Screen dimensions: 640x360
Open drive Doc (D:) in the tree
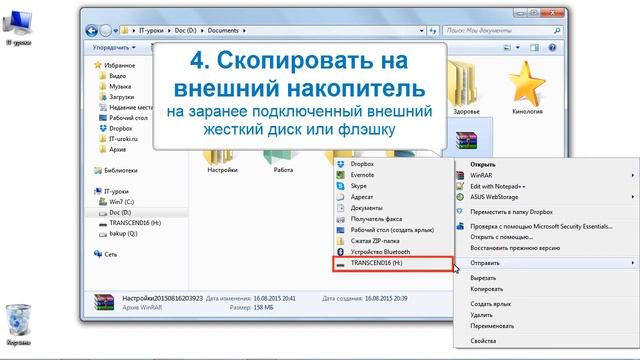(115, 213)
